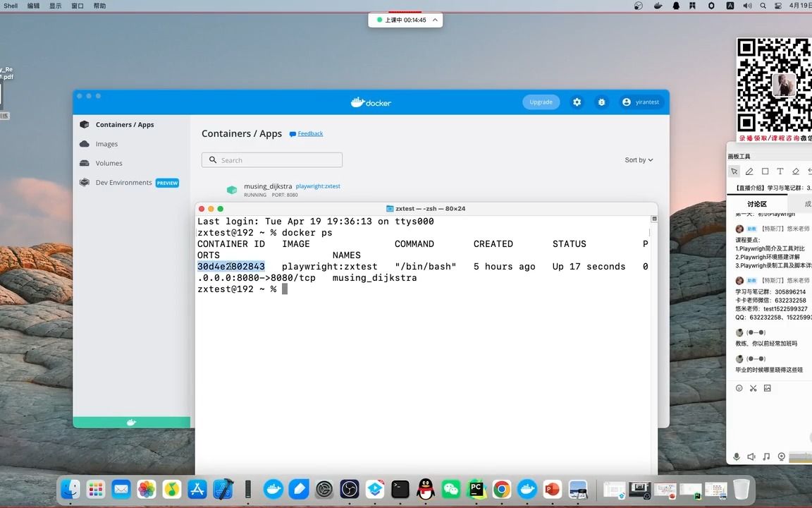
Task: Click the send image icon in chat
Action: click(x=768, y=388)
